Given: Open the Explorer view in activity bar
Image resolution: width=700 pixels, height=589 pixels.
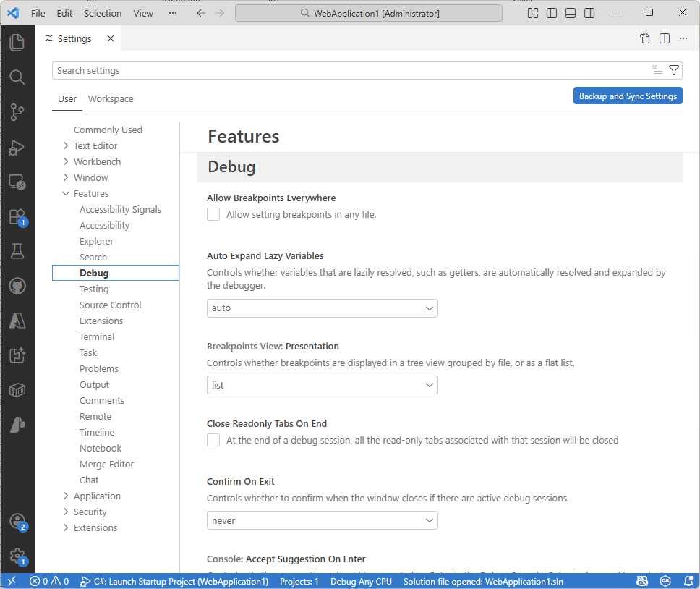Looking at the screenshot, I should (x=17, y=43).
